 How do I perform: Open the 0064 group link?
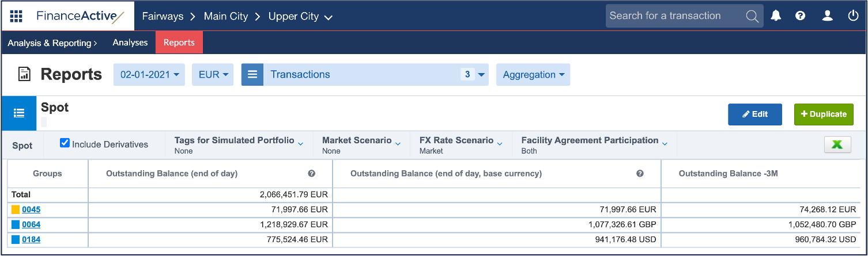point(31,224)
